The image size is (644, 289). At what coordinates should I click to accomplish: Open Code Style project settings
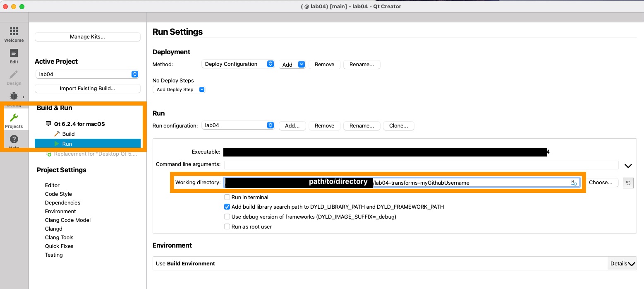point(58,194)
